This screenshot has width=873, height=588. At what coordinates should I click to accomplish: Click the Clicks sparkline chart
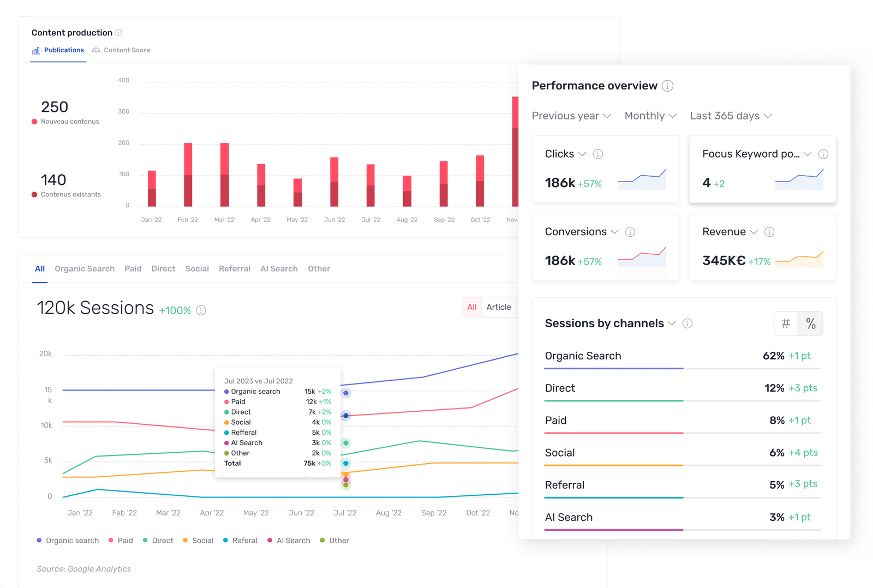click(642, 179)
